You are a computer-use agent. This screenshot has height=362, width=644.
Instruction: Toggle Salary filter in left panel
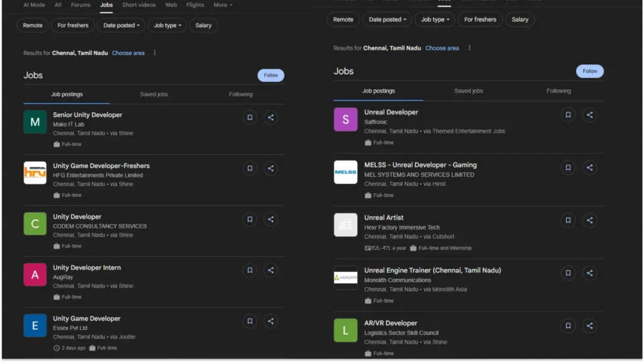(203, 26)
